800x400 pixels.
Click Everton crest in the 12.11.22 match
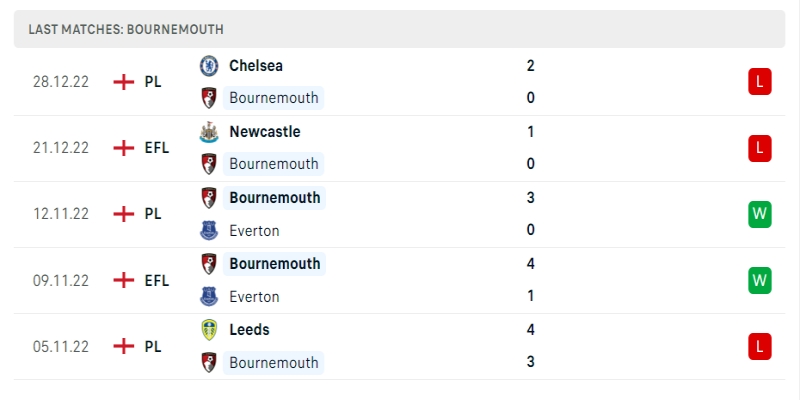click(209, 231)
